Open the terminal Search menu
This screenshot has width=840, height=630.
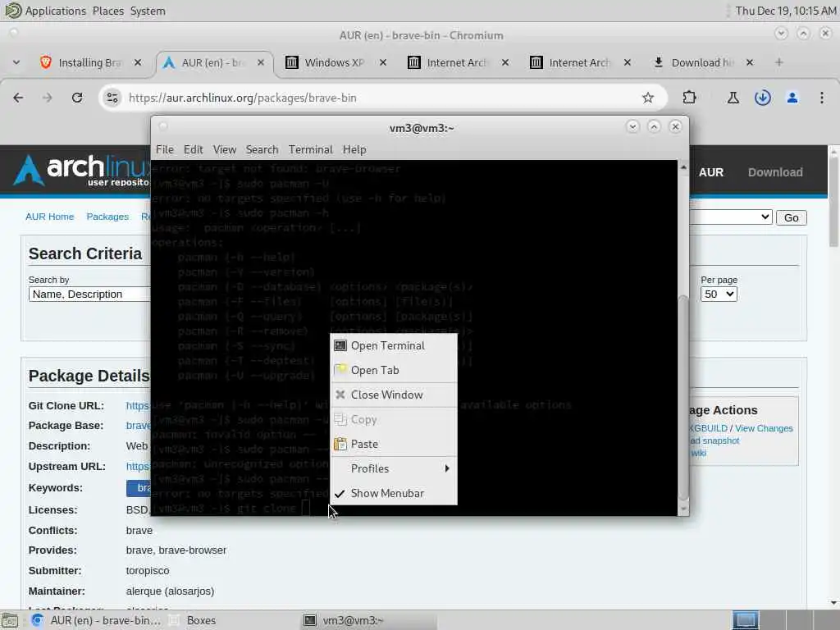[x=262, y=149]
